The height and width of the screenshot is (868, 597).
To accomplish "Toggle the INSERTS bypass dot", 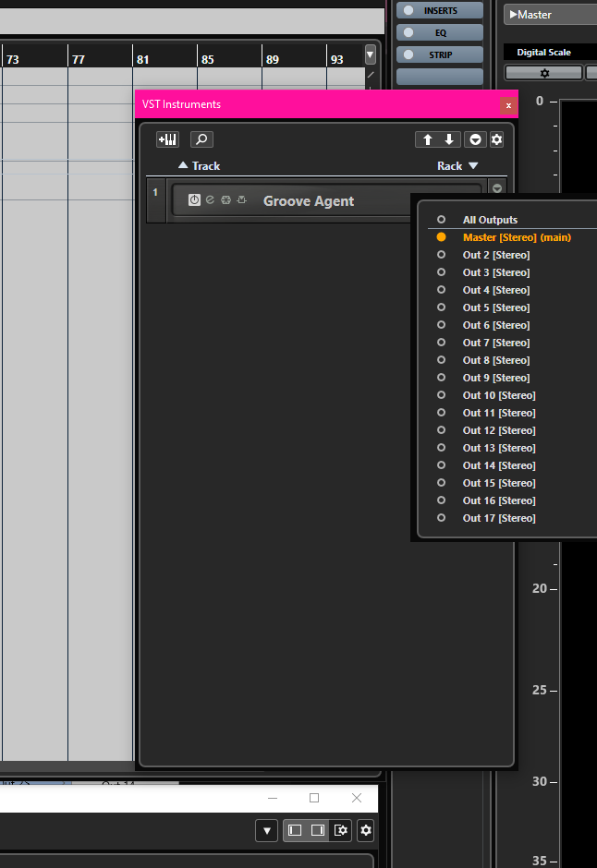I will click(408, 10).
